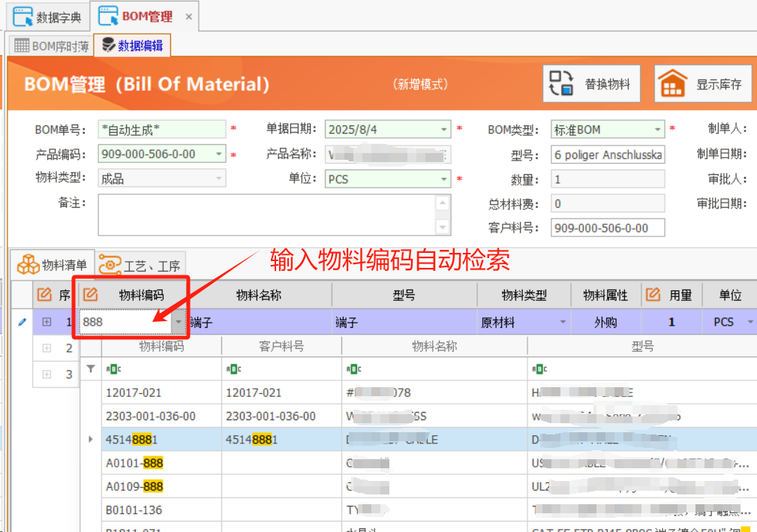The height and width of the screenshot is (532, 757).
Task: Click the 型号 input field
Action: [x=608, y=155]
